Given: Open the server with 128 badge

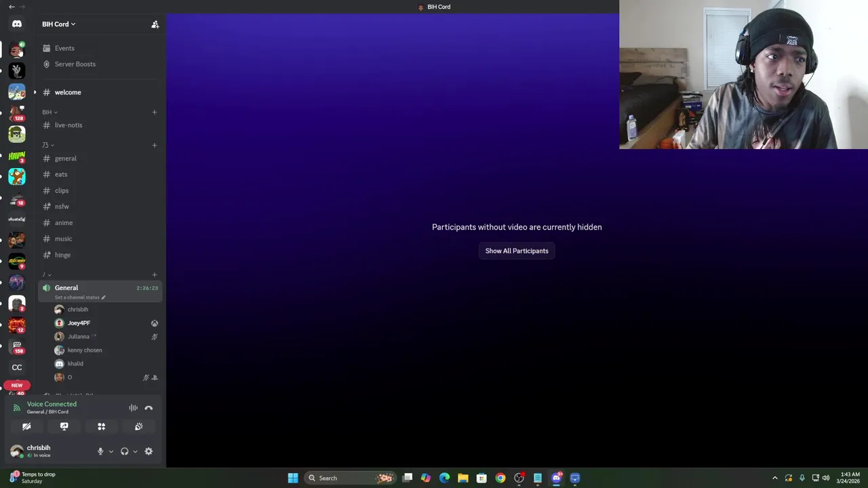Looking at the screenshot, I should pyautogui.click(x=17, y=113).
